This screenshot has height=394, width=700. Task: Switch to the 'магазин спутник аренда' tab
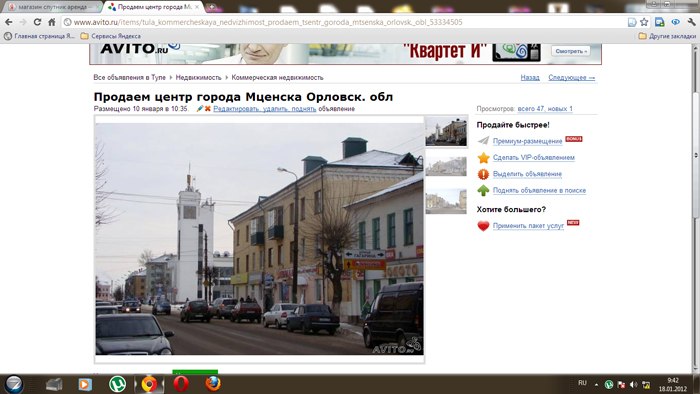52,7
